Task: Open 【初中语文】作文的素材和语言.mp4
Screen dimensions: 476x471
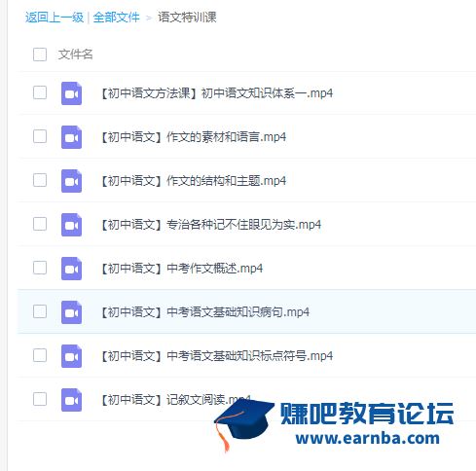Action: click(x=193, y=137)
